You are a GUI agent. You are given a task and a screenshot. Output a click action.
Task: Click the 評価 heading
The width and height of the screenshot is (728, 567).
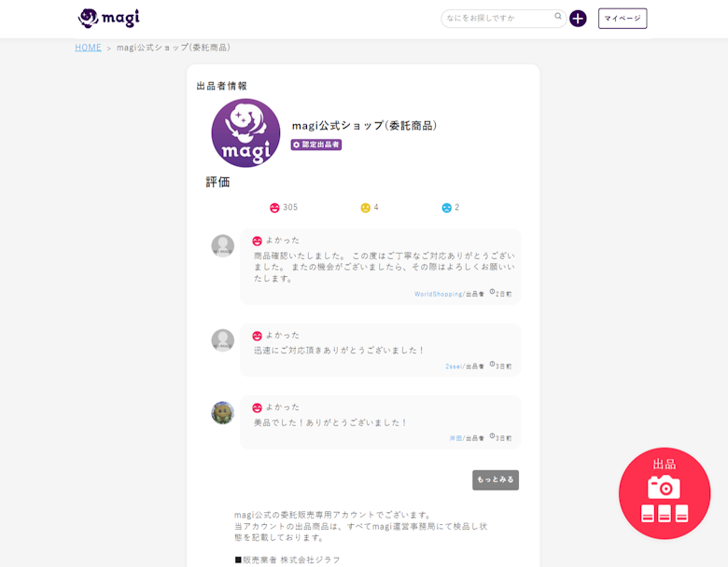(x=217, y=183)
